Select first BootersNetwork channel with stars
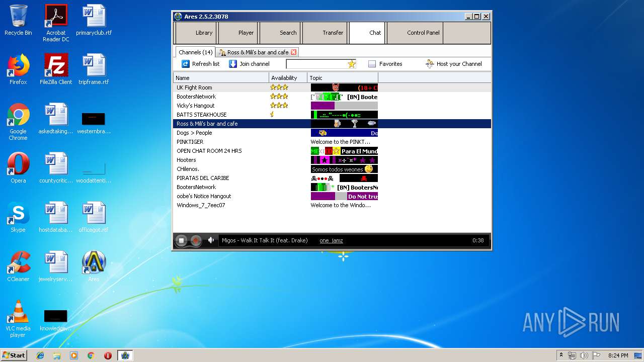Image resolution: width=644 pixels, height=362 pixels. [x=332, y=97]
